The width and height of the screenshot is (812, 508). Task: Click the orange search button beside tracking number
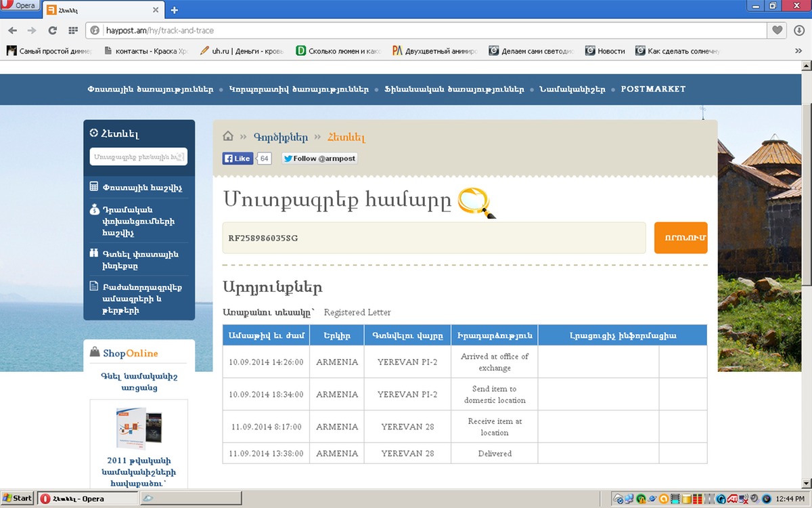(x=681, y=238)
